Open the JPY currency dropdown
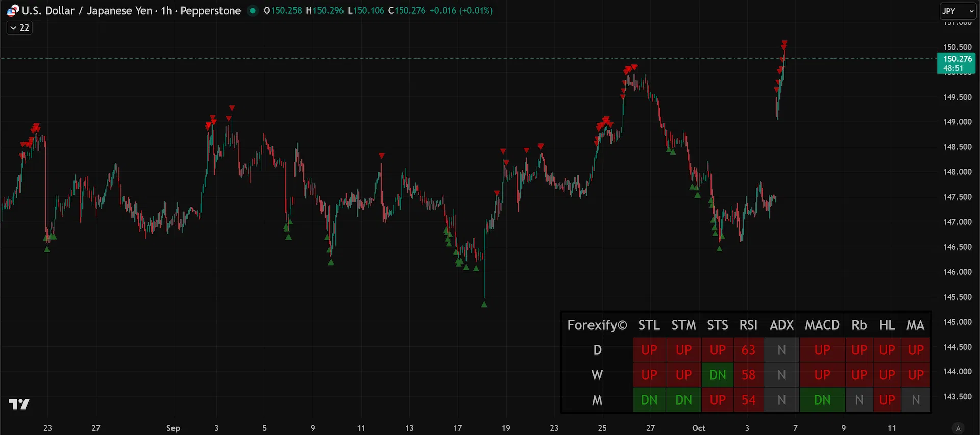This screenshot has width=980, height=435. (x=958, y=11)
